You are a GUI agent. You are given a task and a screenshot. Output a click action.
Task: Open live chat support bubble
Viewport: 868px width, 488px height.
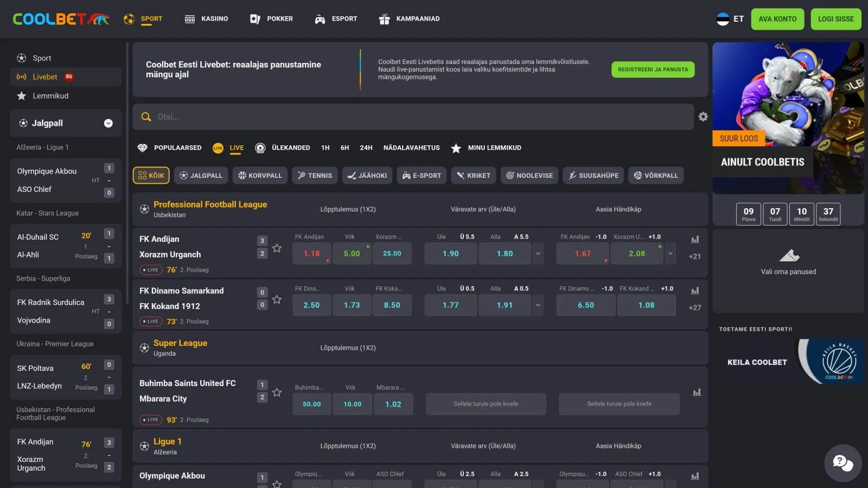pos(843,463)
